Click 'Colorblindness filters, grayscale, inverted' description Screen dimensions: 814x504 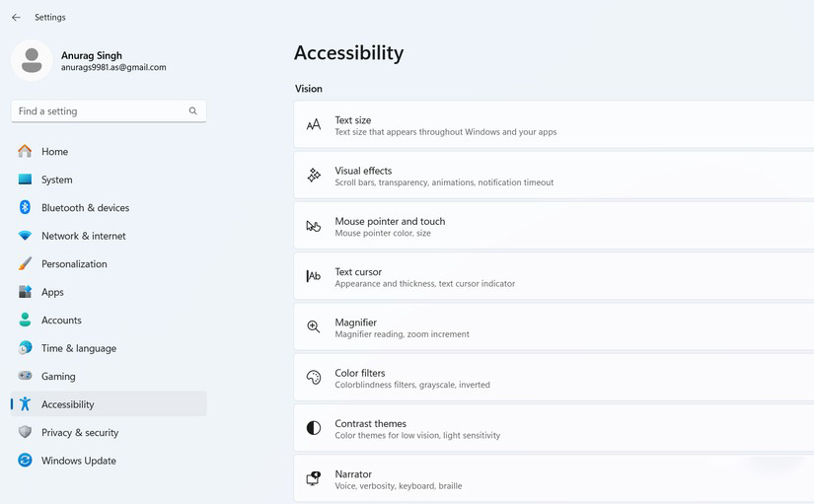(x=412, y=385)
